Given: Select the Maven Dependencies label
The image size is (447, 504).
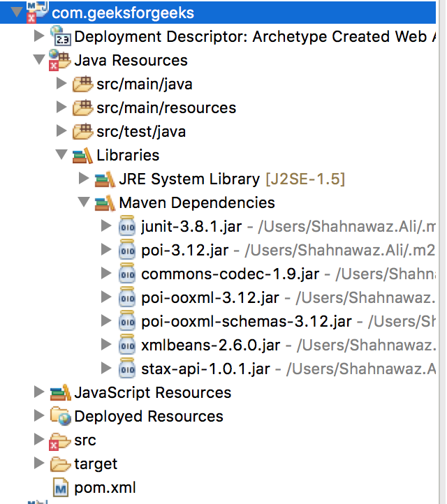Looking at the screenshot, I should (197, 203).
